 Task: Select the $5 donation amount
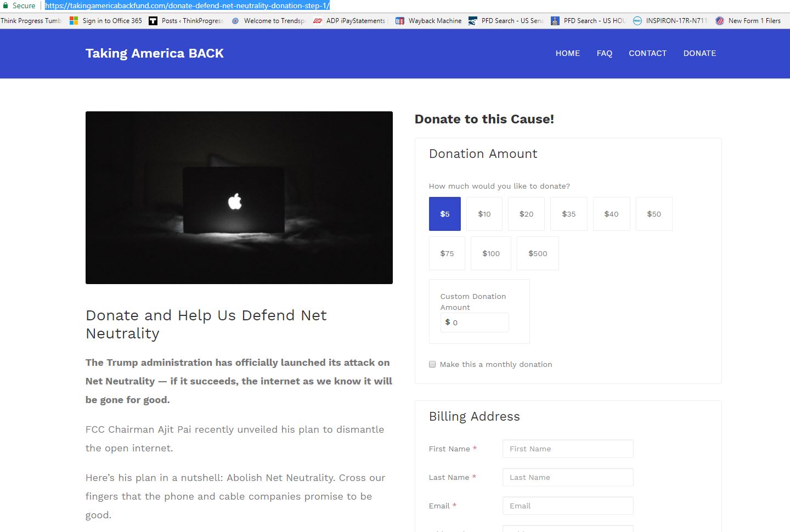[x=445, y=214]
